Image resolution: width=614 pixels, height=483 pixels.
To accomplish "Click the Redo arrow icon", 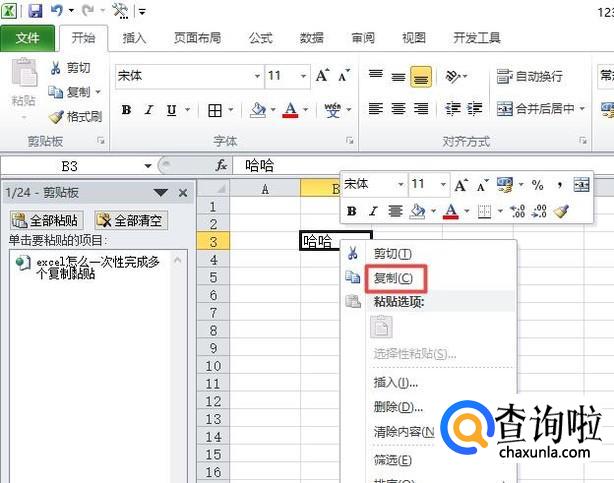I will pyautogui.click(x=88, y=10).
